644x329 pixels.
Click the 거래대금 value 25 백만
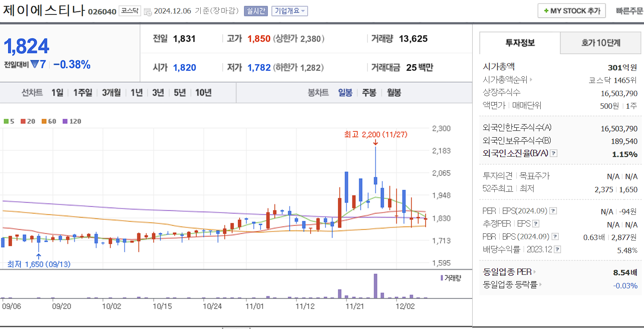tap(419, 68)
